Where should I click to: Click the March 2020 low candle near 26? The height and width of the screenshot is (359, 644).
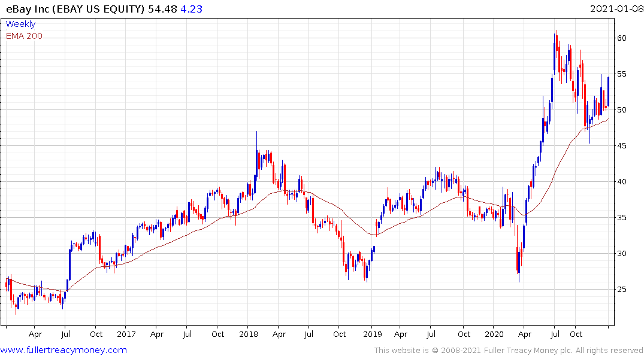point(519,264)
